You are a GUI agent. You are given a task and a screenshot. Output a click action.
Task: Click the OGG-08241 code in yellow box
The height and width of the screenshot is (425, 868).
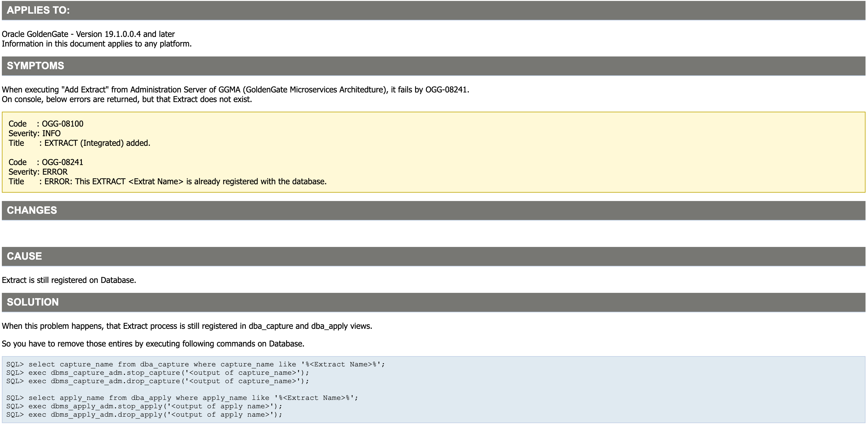pos(62,162)
